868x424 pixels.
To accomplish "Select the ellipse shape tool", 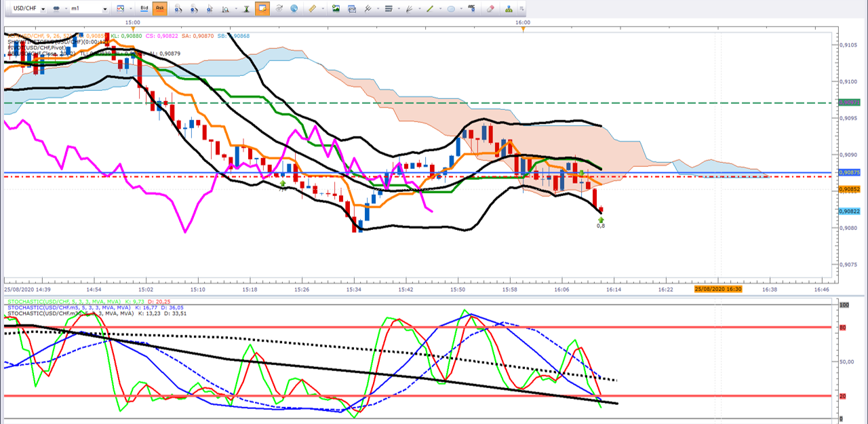I will click(x=451, y=9).
